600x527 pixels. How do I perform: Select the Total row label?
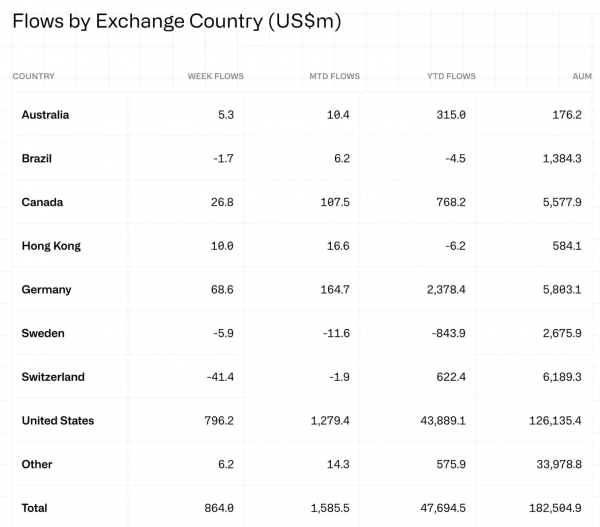(x=34, y=508)
